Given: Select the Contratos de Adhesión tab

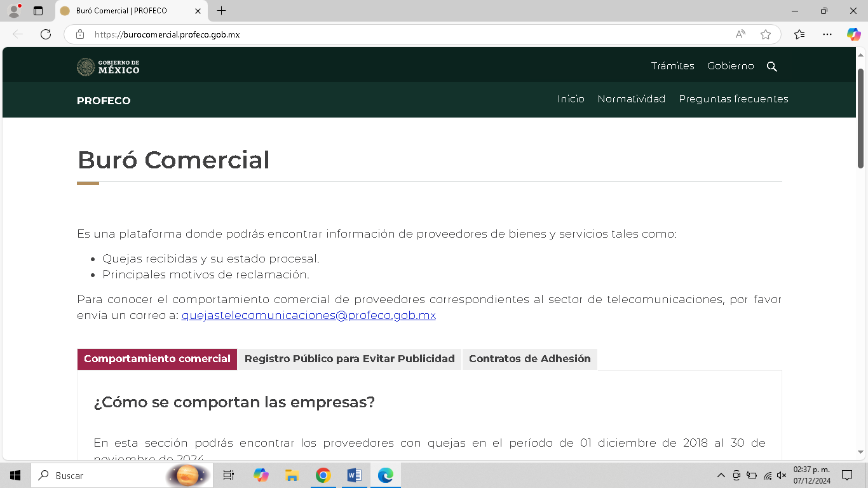Looking at the screenshot, I should point(529,359).
